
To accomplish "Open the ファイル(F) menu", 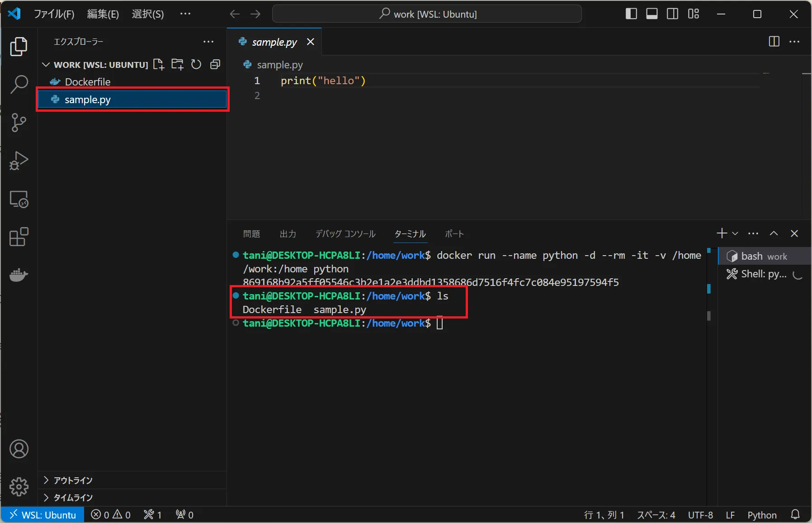I will [54, 14].
